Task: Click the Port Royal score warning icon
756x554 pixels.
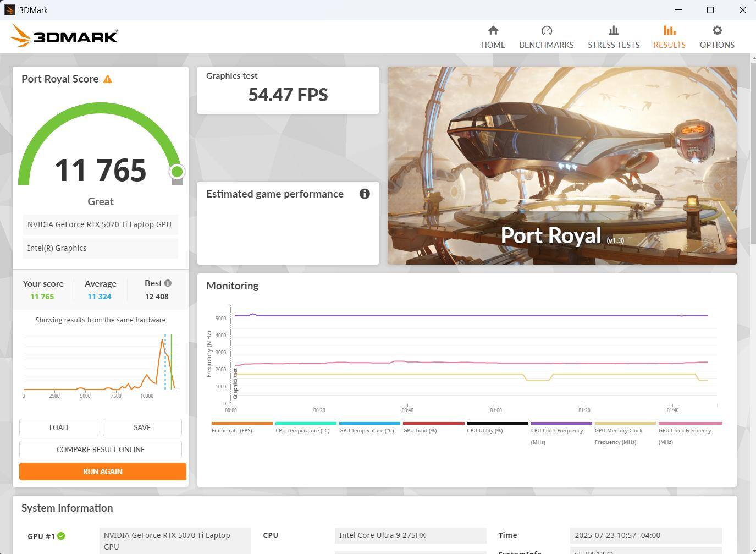Action: click(108, 79)
